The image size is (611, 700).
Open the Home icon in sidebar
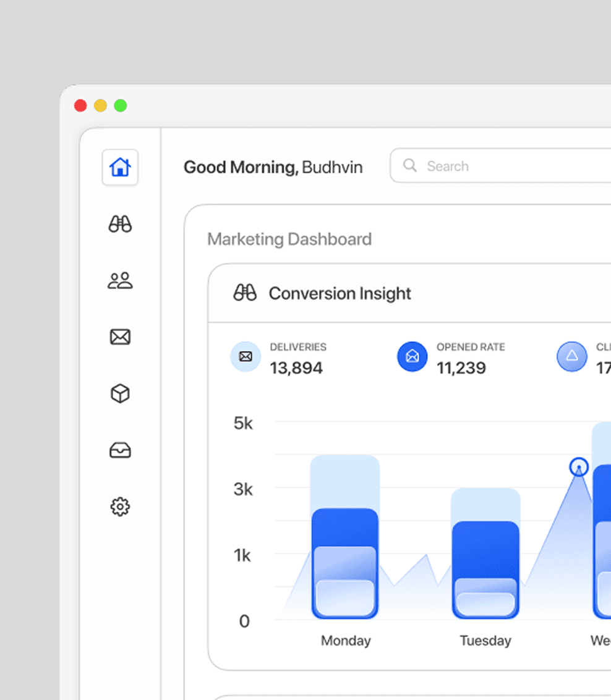[120, 167]
